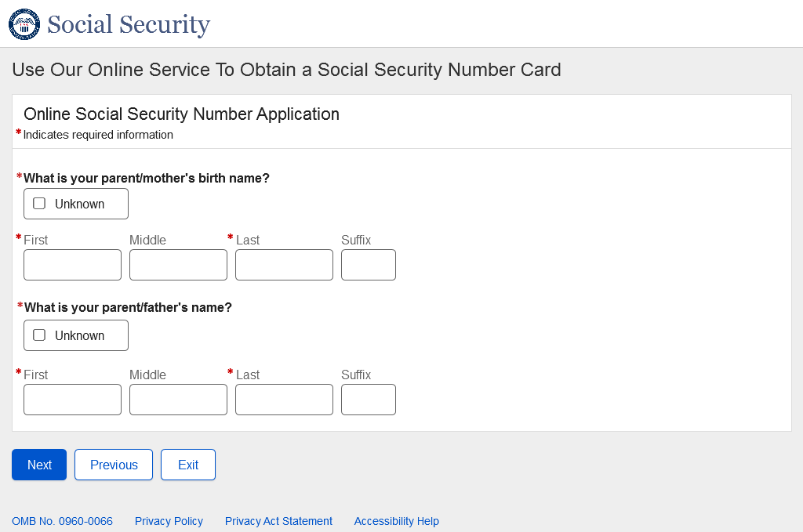The image size is (803, 532).
Task: Focus father's Last name field
Action: tap(284, 400)
